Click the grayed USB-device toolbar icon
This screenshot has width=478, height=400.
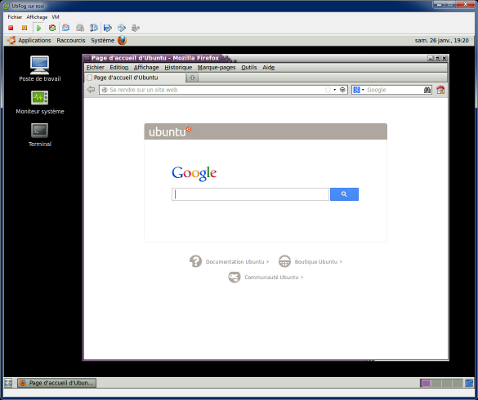click(x=135, y=28)
